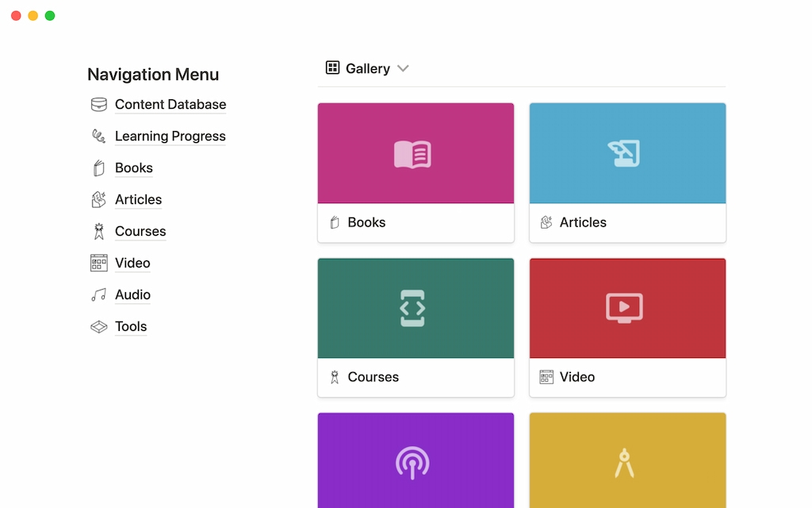Click the gesture icon beside Learning Progress

pos(98,136)
